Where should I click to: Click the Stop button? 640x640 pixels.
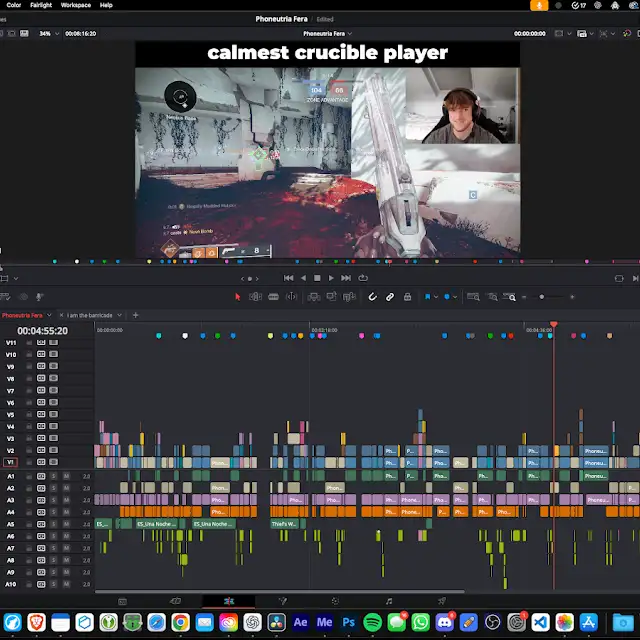(317, 278)
